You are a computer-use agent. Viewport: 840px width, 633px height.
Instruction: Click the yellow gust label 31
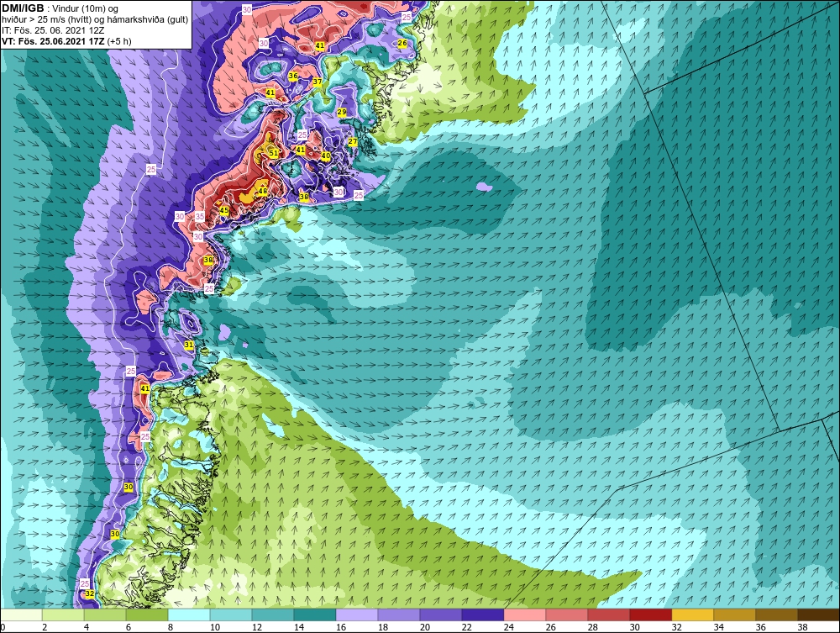click(189, 345)
